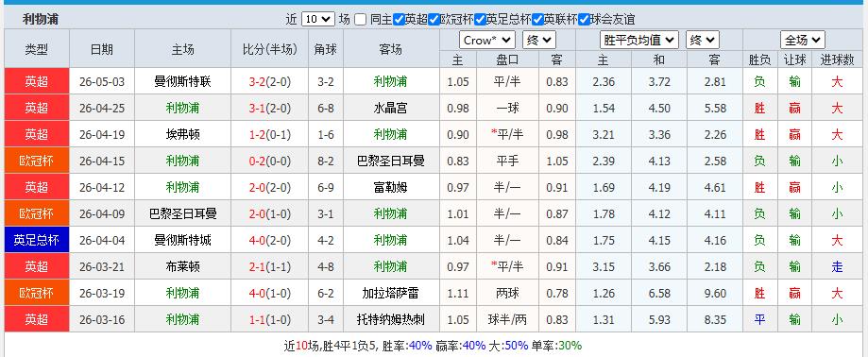Click the 让球 column header
Screen dimensions: 868x357
point(795,59)
